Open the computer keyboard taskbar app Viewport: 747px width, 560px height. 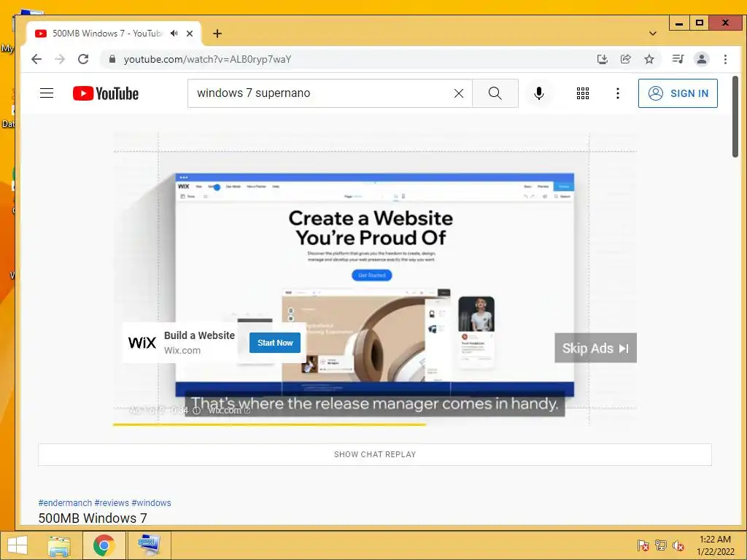coord(149,545)
